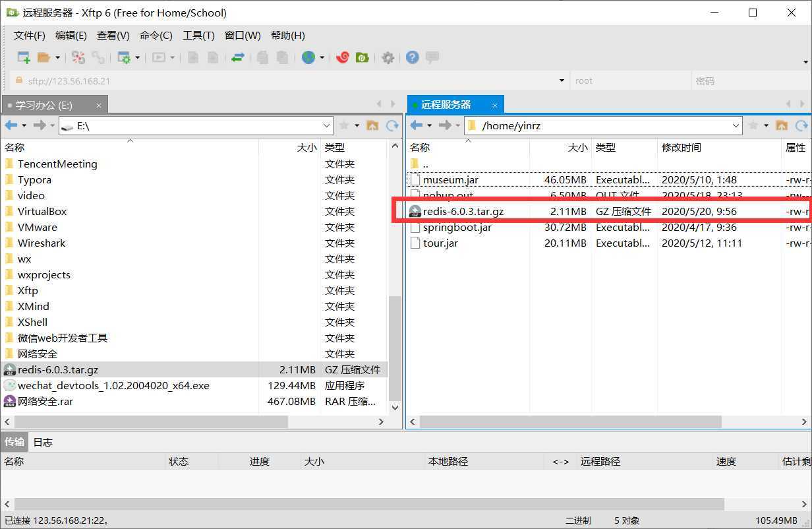Click the green Xftp launcher icon in toolbar
The image size is (812, 529).
click(x=362, y=57)
